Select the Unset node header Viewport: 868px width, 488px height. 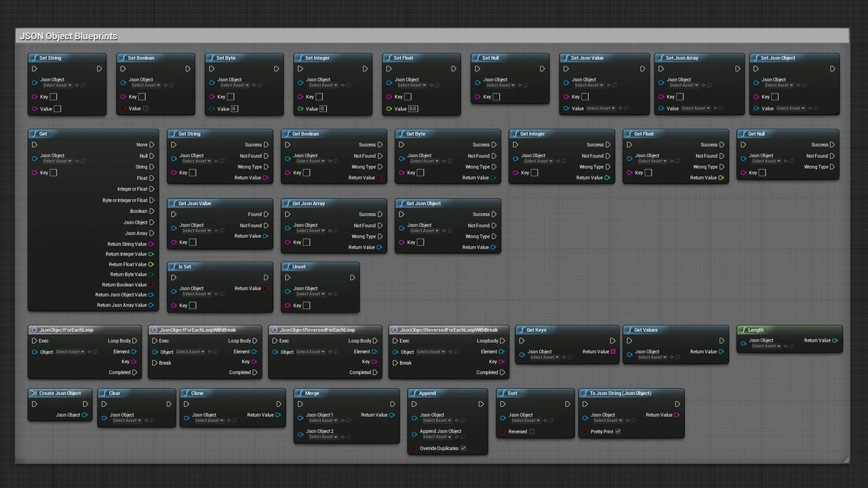point(299,266)
